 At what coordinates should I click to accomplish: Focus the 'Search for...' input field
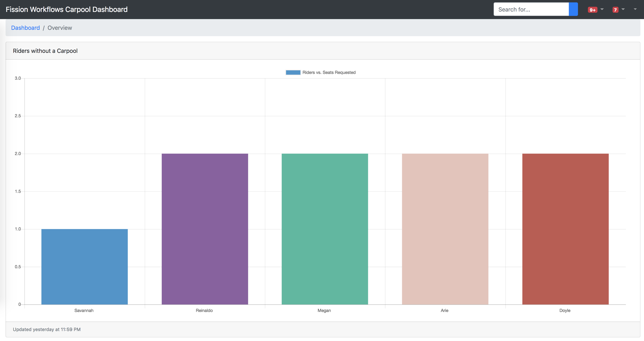click(x=531, y=10)
